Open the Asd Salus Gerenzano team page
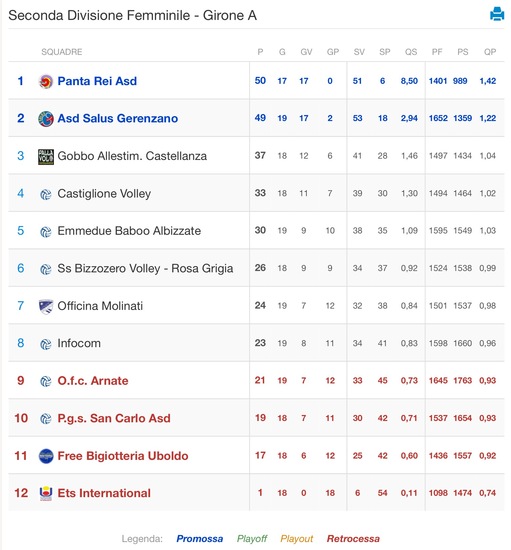 (117, 118)
